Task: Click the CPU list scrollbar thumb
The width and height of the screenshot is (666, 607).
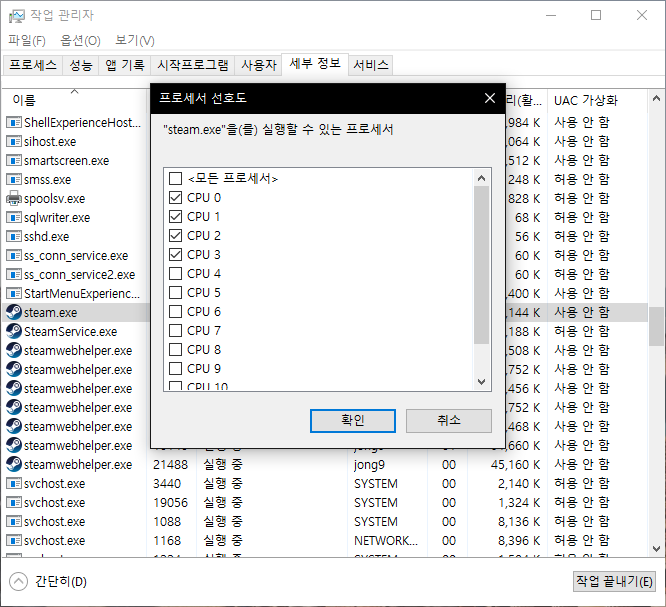Action: coord(481,265)
